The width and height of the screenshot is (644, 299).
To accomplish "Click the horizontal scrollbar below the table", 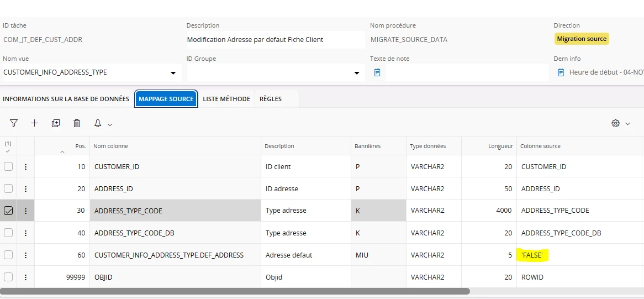I will (235, 291).
